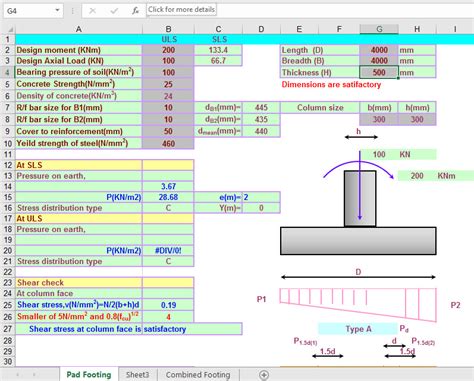Click the Breadth (B) value 4000 cell
Screen dimensions: 474x381
(379, 61)
